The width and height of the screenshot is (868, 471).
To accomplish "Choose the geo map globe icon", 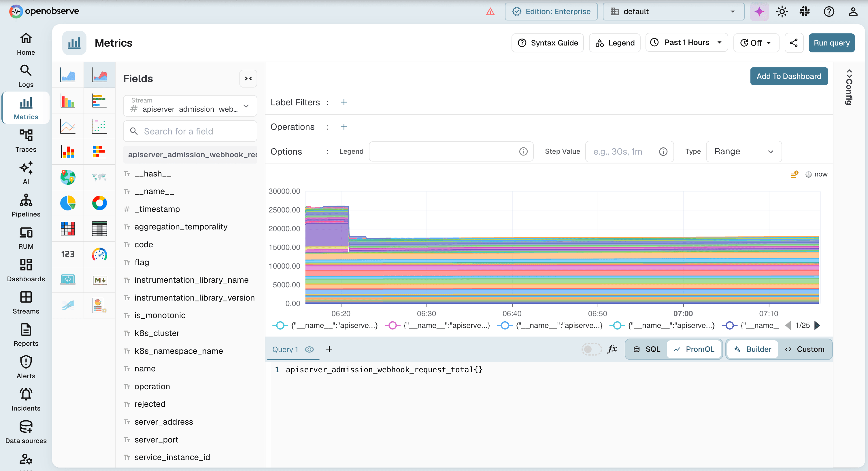I will coord(68,177).
